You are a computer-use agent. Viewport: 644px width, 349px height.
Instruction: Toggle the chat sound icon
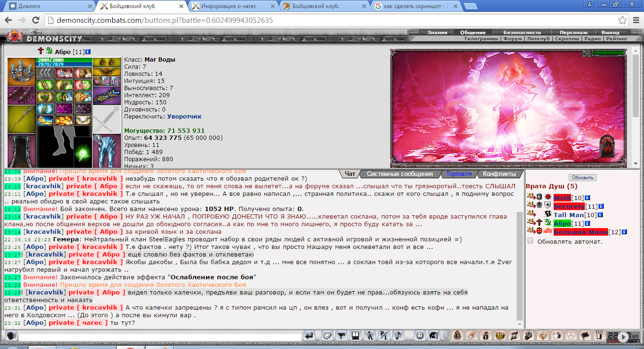tap(398, 336)
